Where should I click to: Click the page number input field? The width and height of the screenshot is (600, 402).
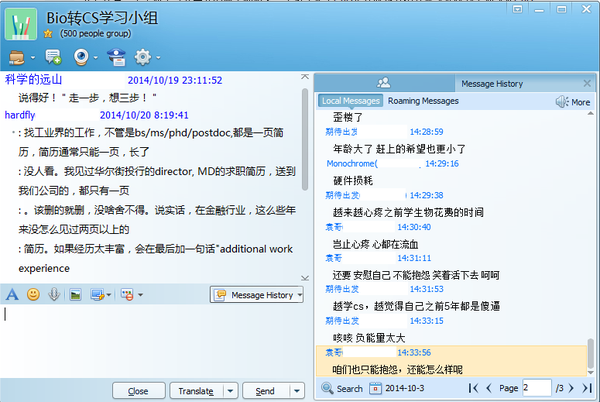tap(536, 387)
